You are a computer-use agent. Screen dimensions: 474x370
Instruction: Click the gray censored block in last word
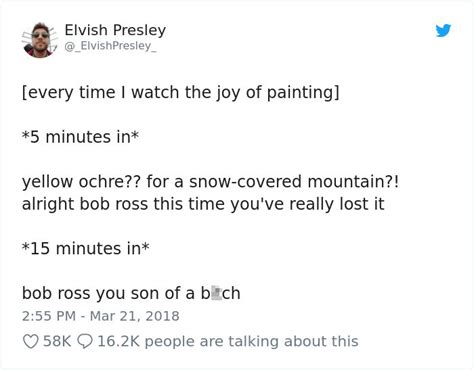(x=216, y=294)
